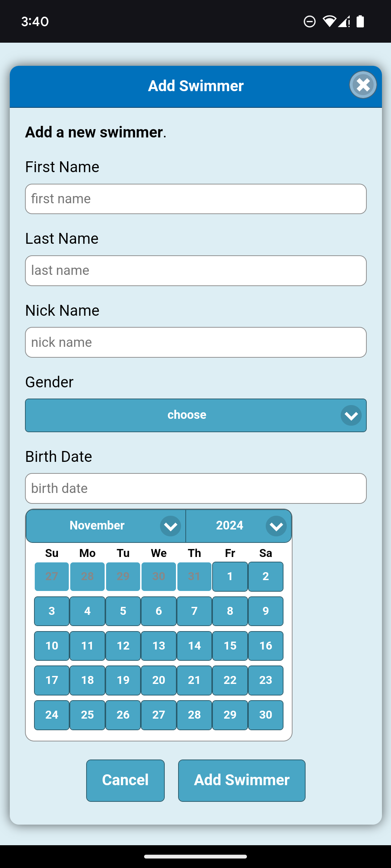Select day 9 on the calendar

pyautogui.click(x=265, y=611)
